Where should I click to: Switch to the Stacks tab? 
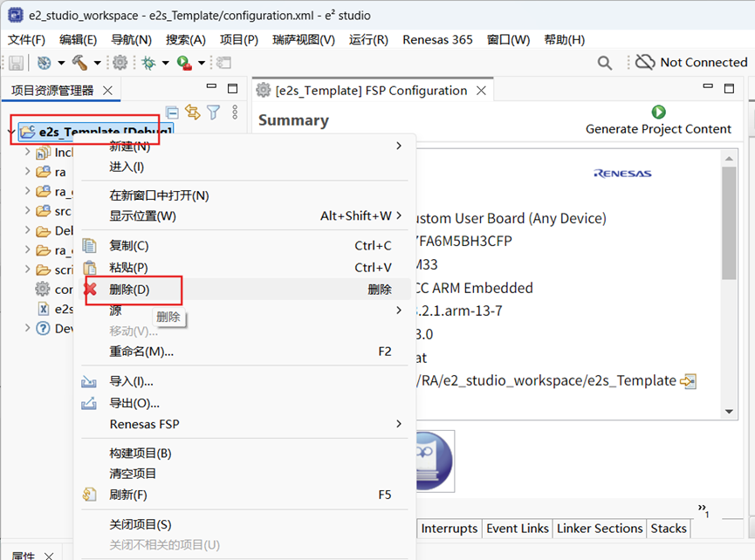pyautogui.click(x=669, y=529)
